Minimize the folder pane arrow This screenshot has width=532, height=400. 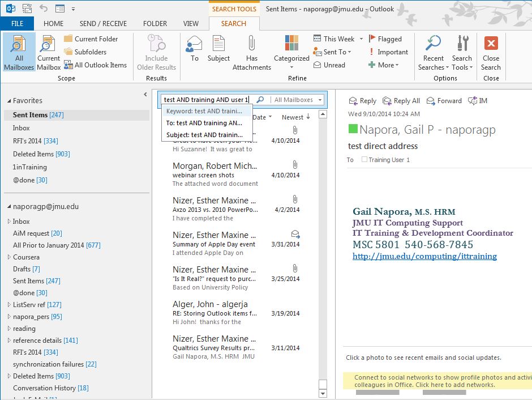pos(145,95)
